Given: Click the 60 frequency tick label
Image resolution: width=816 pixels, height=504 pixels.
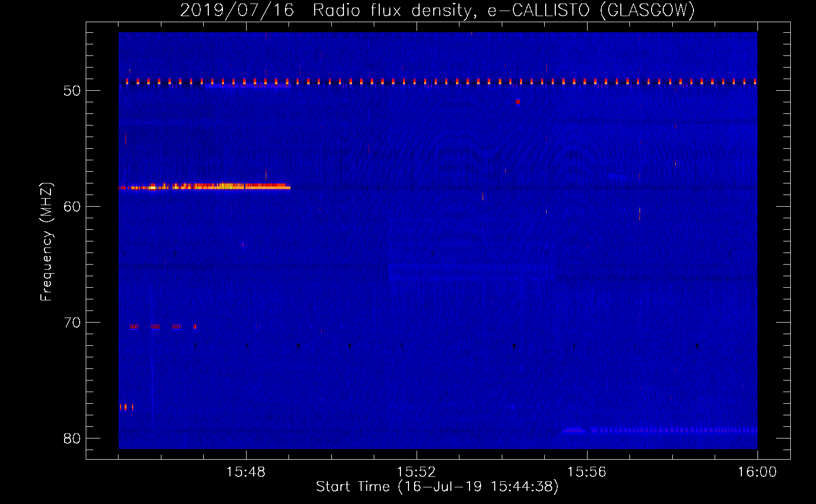Looking at the screenshot, I should 72,207.
